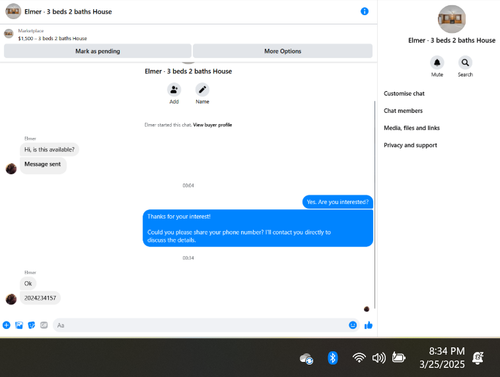Attach a photo with the image icon
The height and width of the screenshot is (377, 500).
coord(19,325)
